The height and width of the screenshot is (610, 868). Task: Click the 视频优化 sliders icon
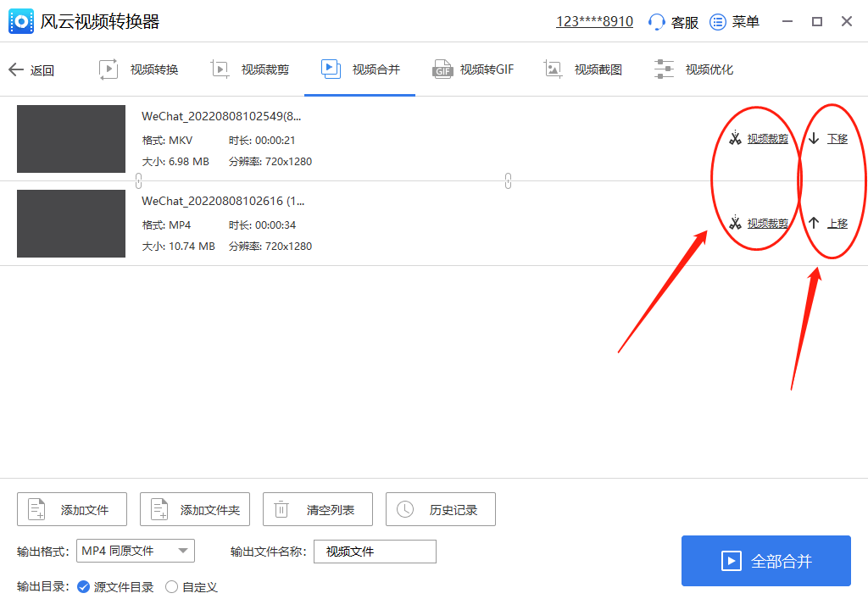point(664,69)
